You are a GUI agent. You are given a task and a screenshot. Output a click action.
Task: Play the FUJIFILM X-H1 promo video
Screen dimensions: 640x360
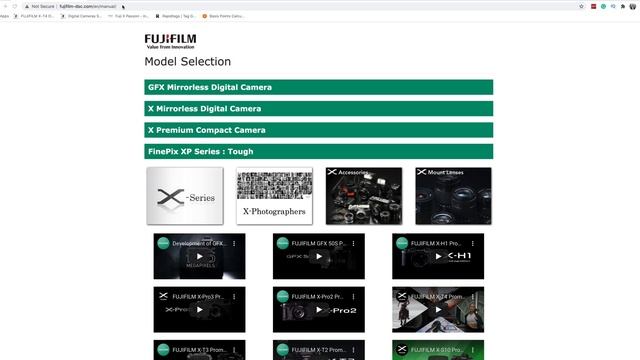pyautogui.click(x=438, y=256)
